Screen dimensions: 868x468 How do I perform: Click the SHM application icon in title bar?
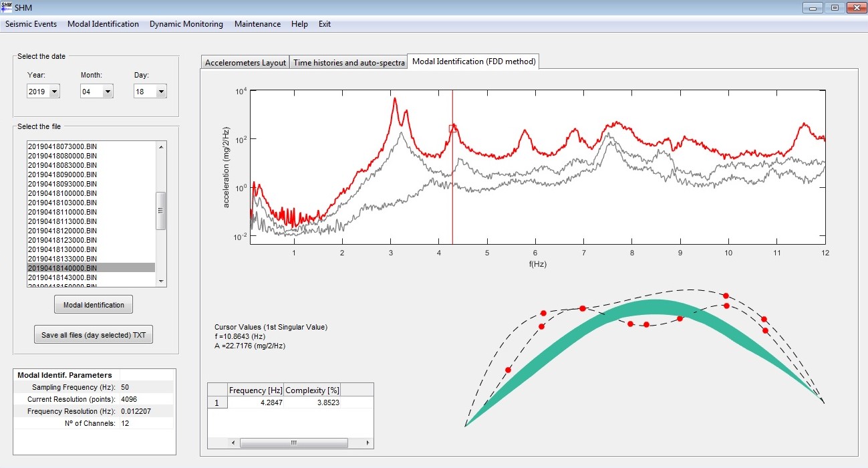pyautogui.click(x=7, y=7)
